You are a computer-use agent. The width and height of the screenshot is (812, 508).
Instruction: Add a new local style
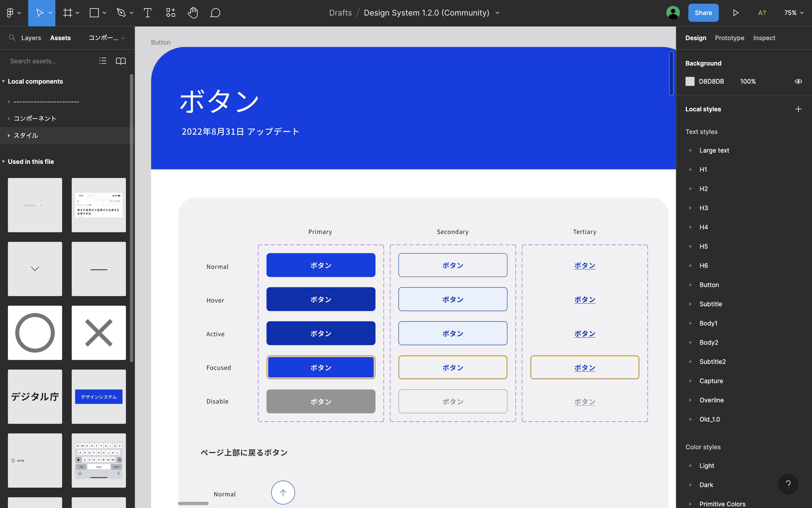(798, 109)
